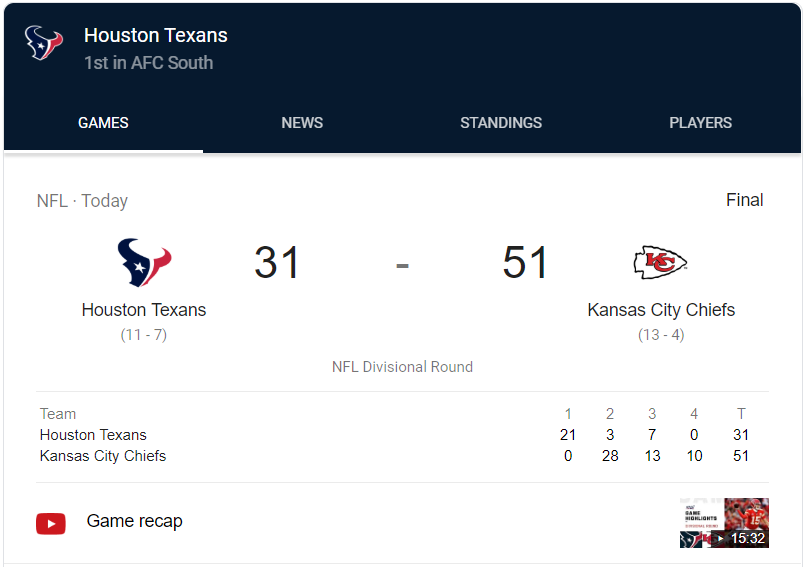The width and height of the screenshot is (807, 567).
Task: Click the Chiefs score of 51
Action: pos(526,263)
